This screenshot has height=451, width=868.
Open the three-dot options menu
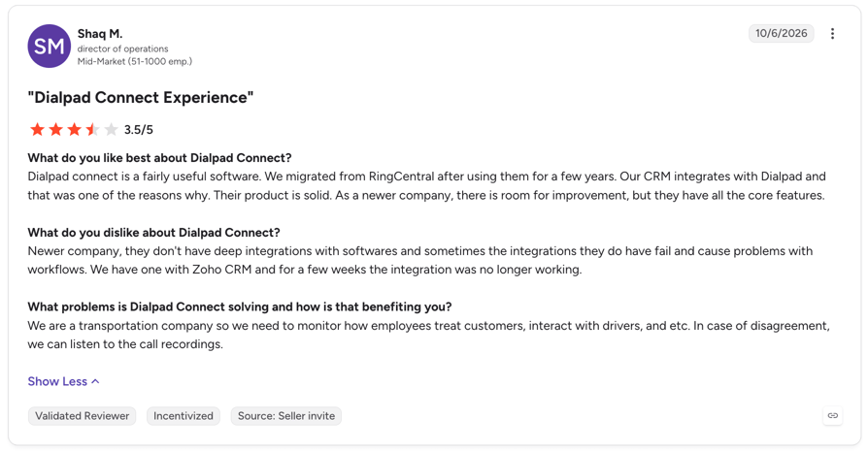832,34
